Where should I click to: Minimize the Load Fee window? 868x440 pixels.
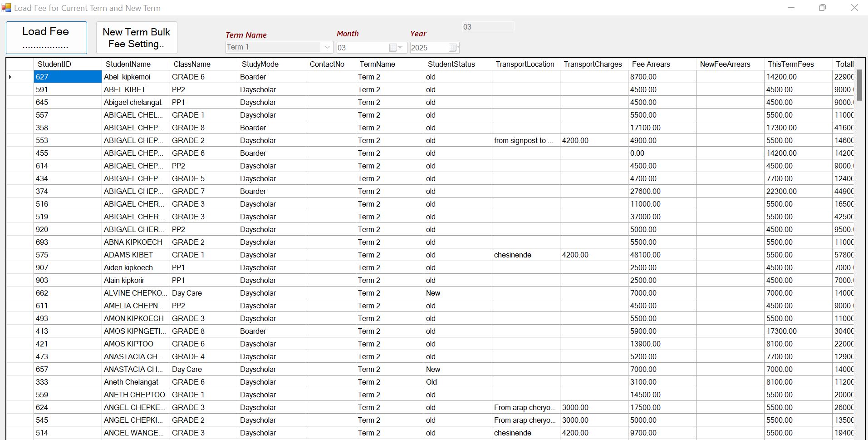(x=791, y=8)
